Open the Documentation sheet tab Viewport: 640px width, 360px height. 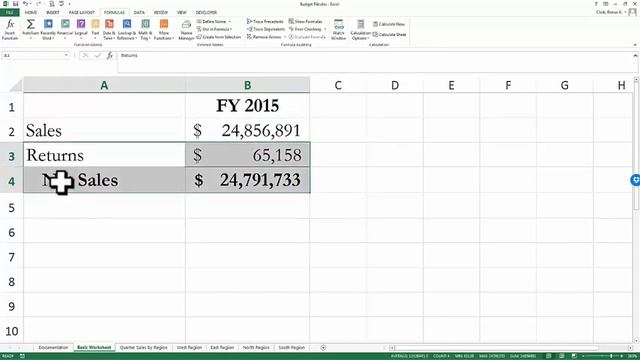(x=53, y=347)
